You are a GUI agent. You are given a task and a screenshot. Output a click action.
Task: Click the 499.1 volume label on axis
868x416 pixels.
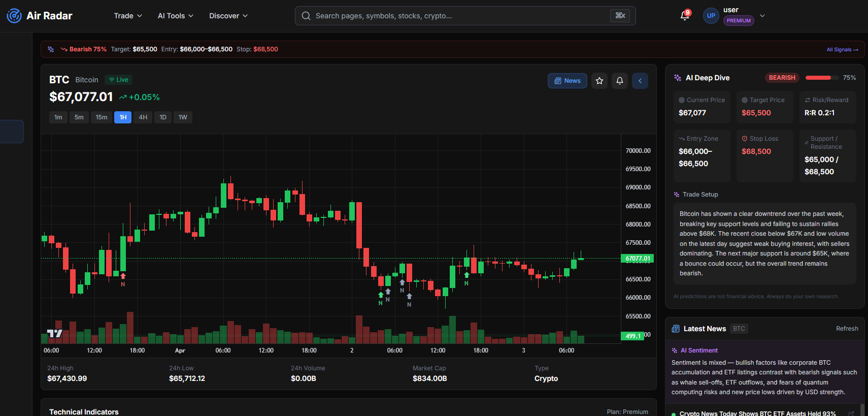tap(632, 336)
